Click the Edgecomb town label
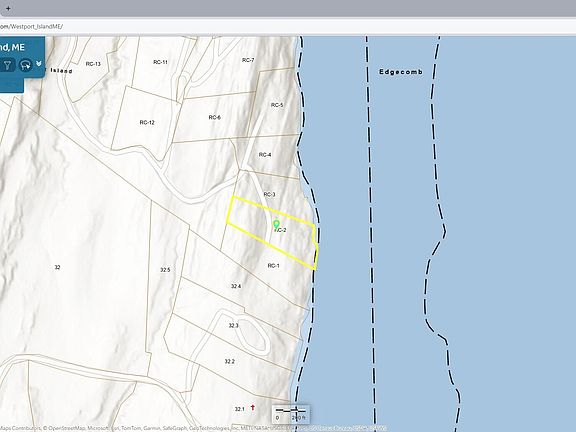The height and width of the screenshot is (432, 576). [x=401, y=72]
